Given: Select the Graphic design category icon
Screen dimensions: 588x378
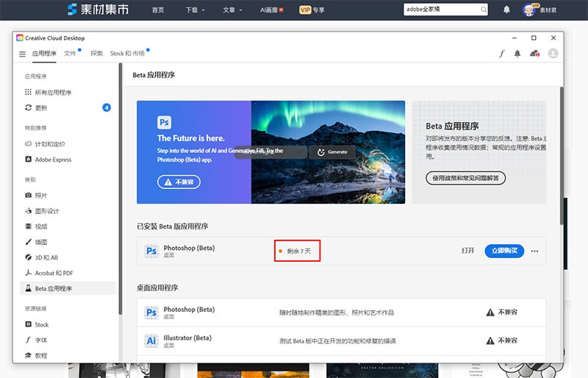Looking at the screenshot, I should (28, 211).
